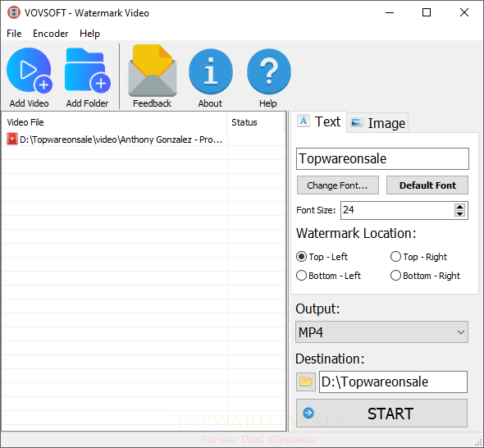Click the Add Video toolbar icon
484x448 pixels.
[30, 71]
